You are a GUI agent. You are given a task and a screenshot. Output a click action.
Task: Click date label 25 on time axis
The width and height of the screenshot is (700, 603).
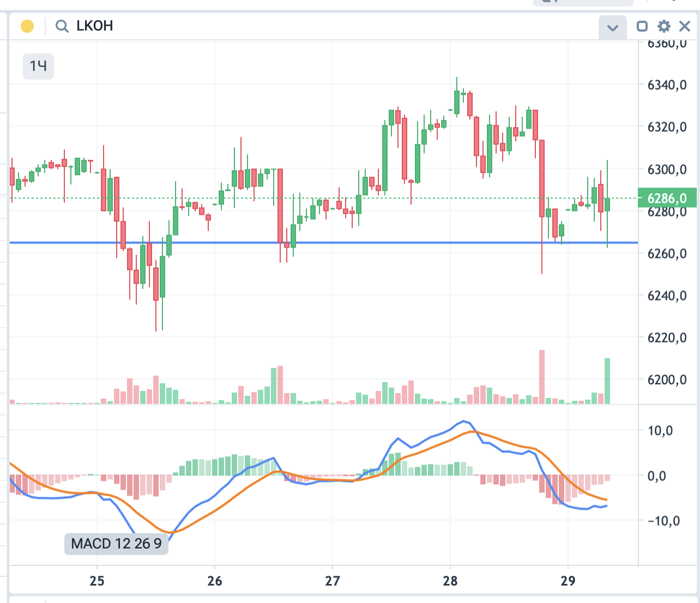point(97,581)
